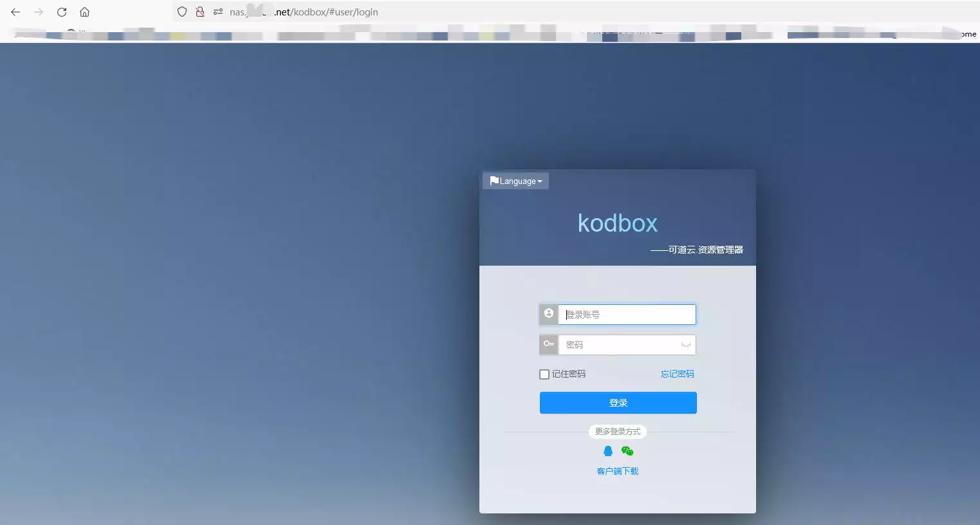Viewport: 980px width, 525px height.
Task: View insecure connection lock details
Action: pyautogui.click(x=200, y=12)
